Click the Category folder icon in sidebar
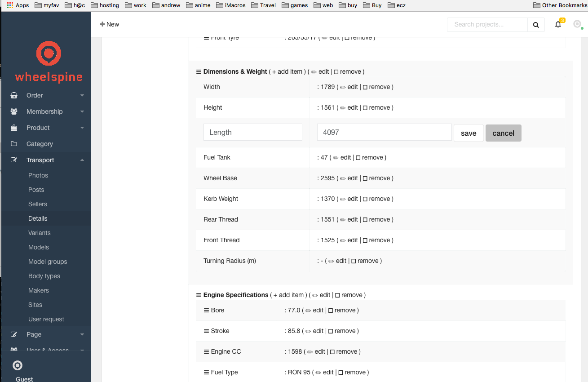The width and height of the screenshot is (588, 382). (x=14, y=144)
